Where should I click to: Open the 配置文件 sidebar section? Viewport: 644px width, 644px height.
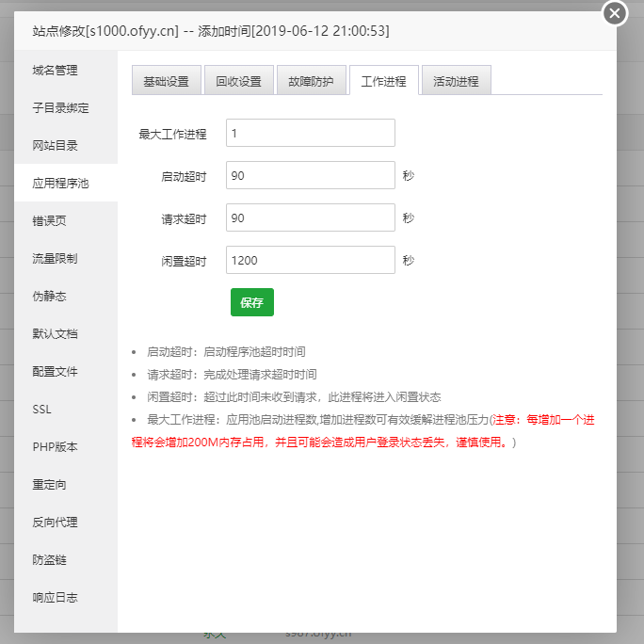(x=66, y=372)
